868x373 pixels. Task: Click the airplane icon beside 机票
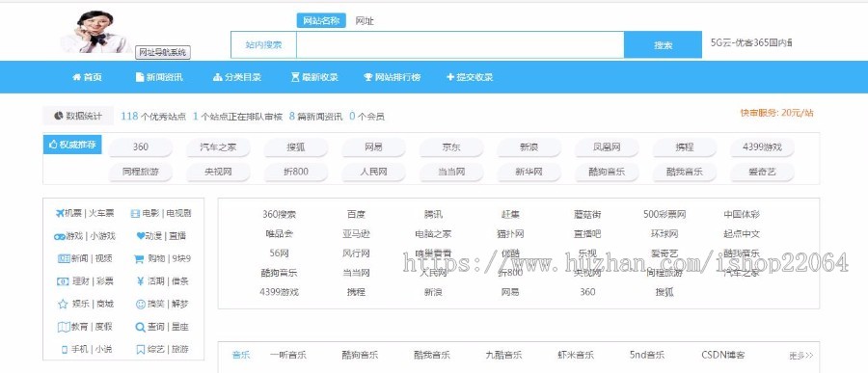click(x=60, y=213)
